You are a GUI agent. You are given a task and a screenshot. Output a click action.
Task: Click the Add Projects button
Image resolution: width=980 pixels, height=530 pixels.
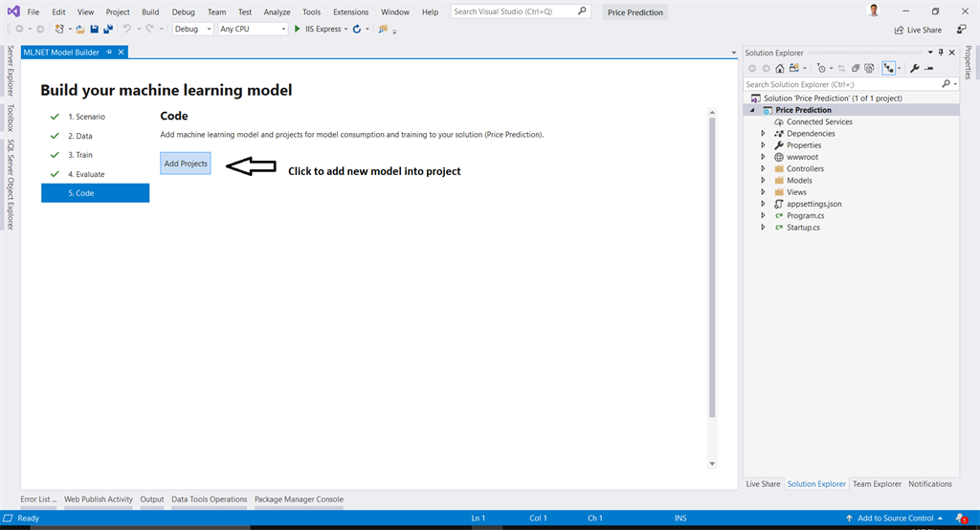[x=186, y=164]
